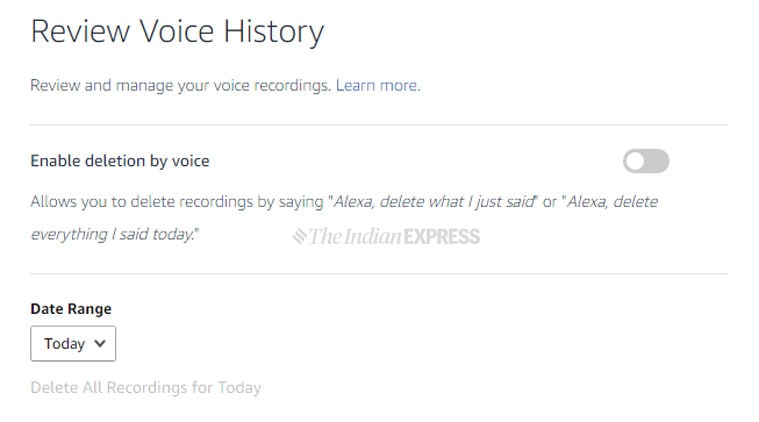Click the word History in the page title
The height and width of the screenshot is (422, 759).
point(273,32)
